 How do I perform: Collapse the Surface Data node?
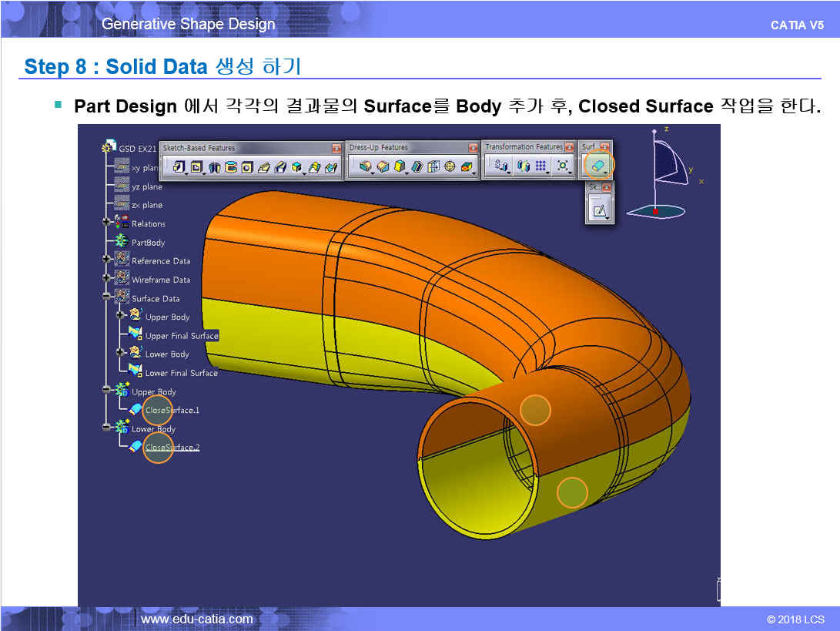[x=107, y=298]
